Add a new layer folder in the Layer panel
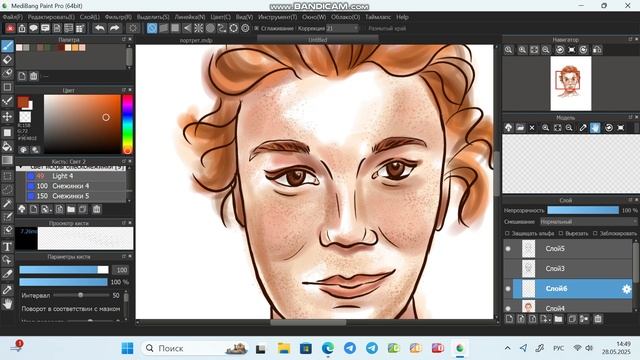 point(558,319)
